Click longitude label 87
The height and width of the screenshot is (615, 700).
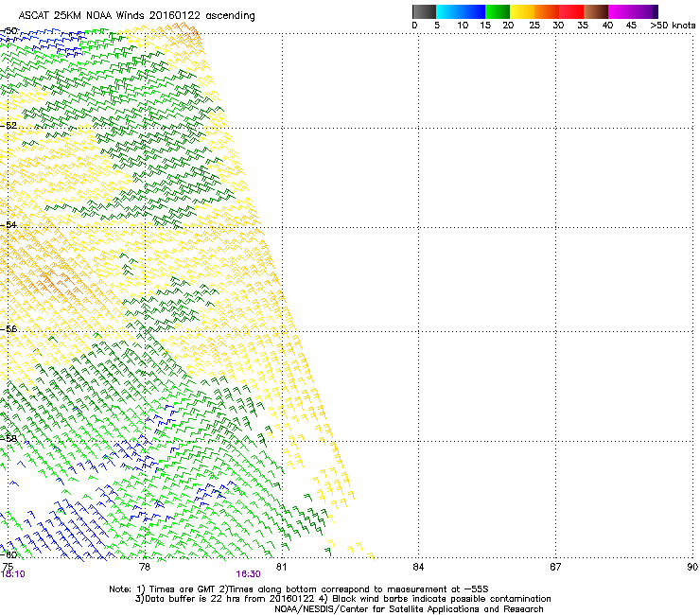[555, 567]
